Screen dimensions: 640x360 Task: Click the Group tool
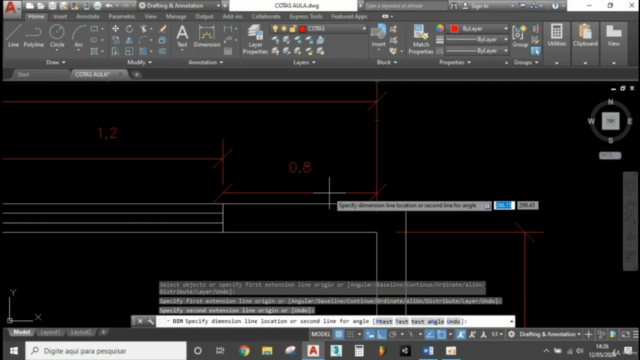[x=520, y=36]
